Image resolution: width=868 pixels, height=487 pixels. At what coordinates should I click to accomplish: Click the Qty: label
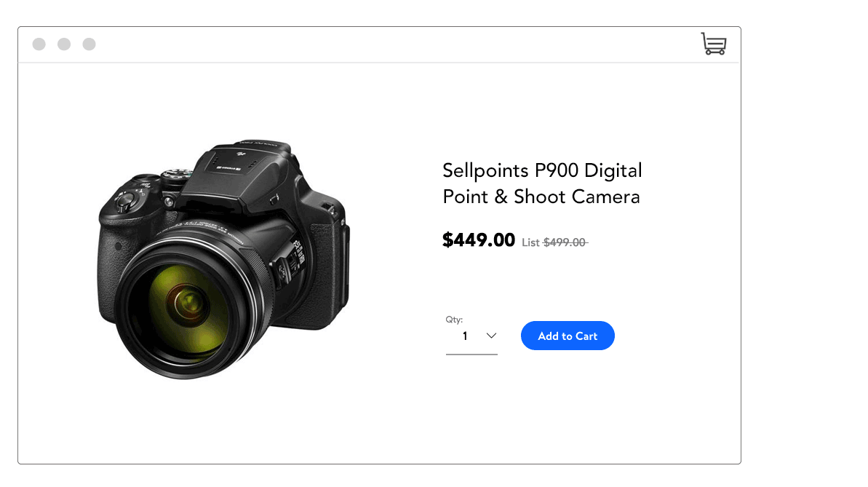(454, 320)
